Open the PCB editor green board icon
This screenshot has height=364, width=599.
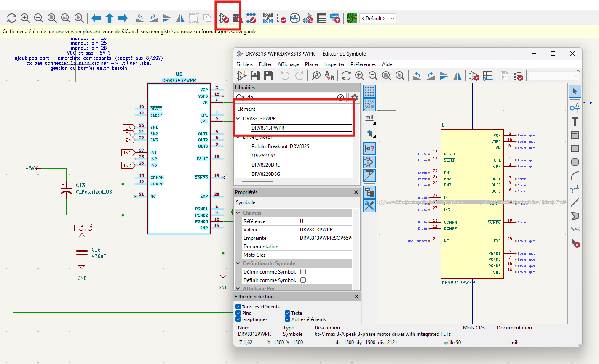tap(352, 18)
